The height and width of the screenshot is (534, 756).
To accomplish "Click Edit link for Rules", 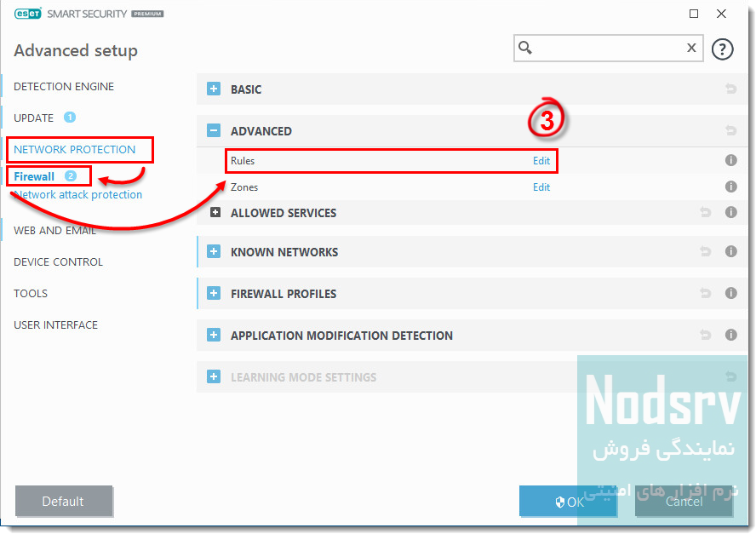I will pos(541,161).
